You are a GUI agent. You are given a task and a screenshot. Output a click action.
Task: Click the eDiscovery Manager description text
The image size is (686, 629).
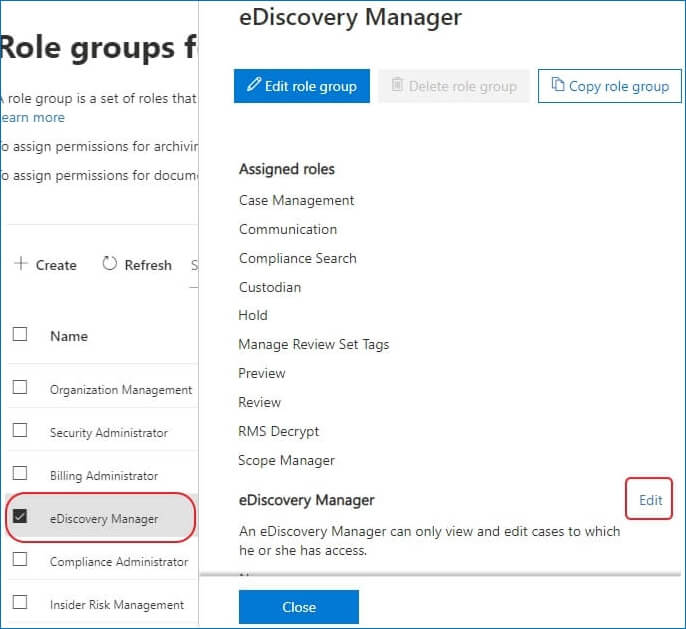430,541
